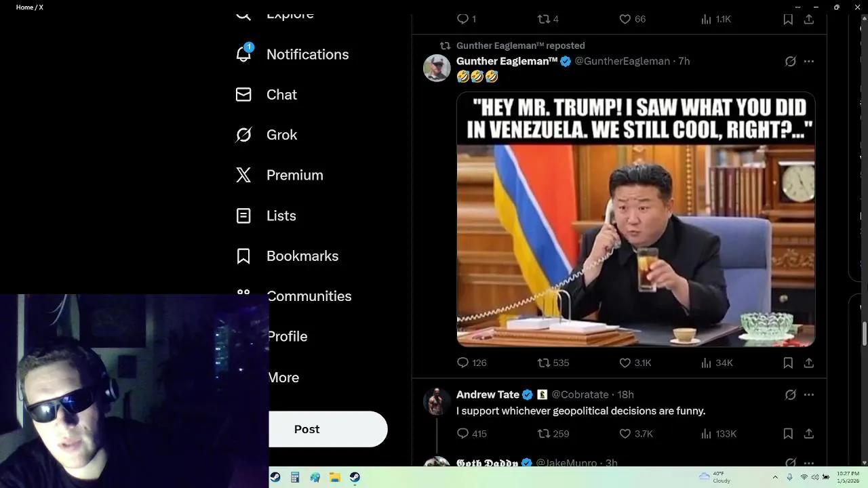Open the Lists icon in sidebar

coord(243,216)
